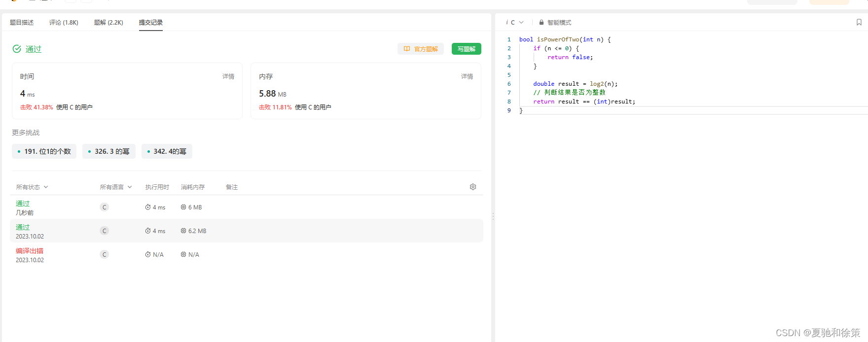
Task: Switch to the 题目描述 tab
Action: [22, 23]
